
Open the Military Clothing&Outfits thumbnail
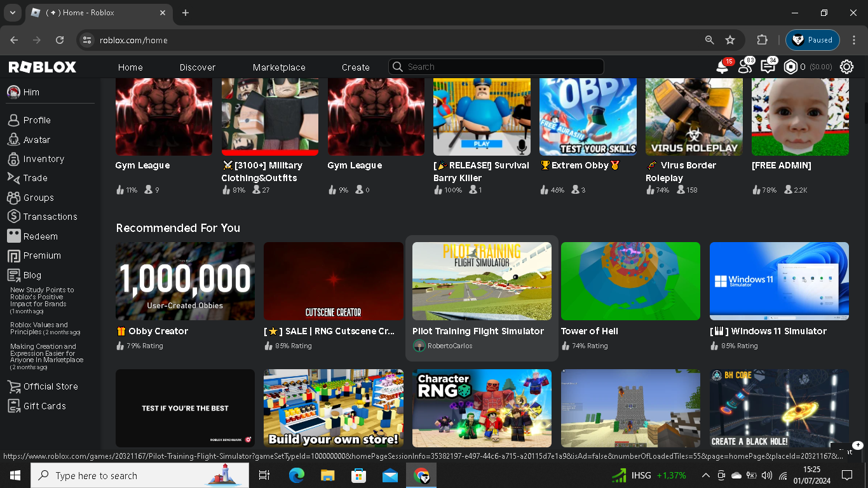[270, 117]
